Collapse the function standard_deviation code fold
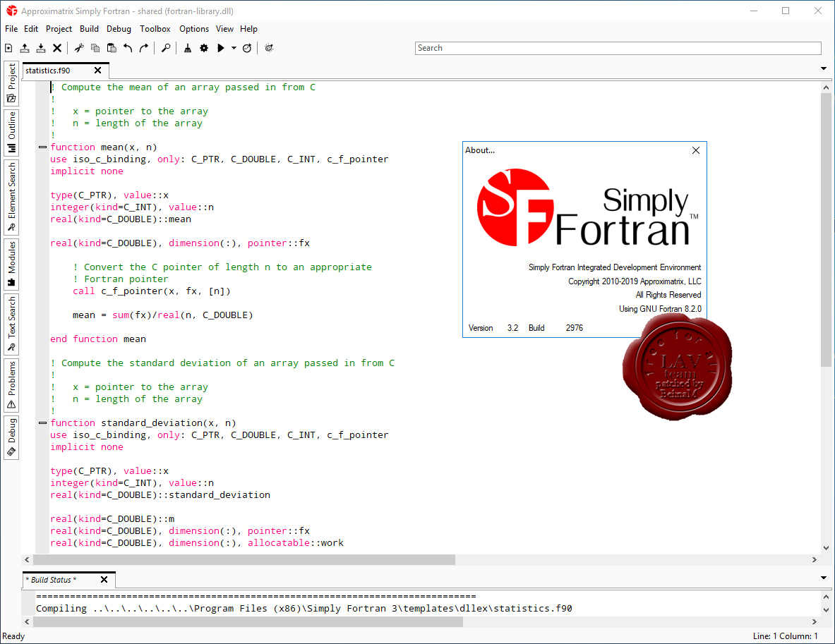Viewport: 835px width, 644px height. 42,423
